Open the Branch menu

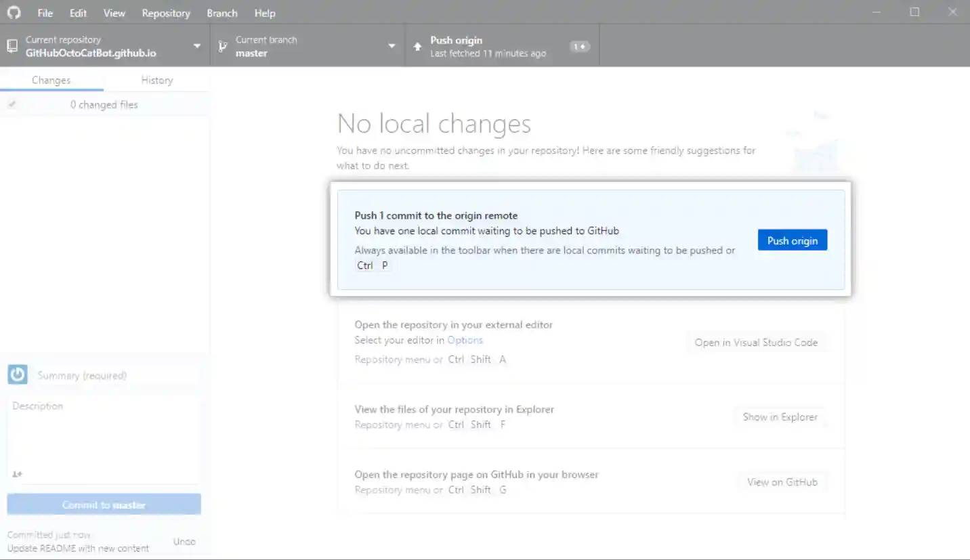pyautogui.click(x=222, y=13)
